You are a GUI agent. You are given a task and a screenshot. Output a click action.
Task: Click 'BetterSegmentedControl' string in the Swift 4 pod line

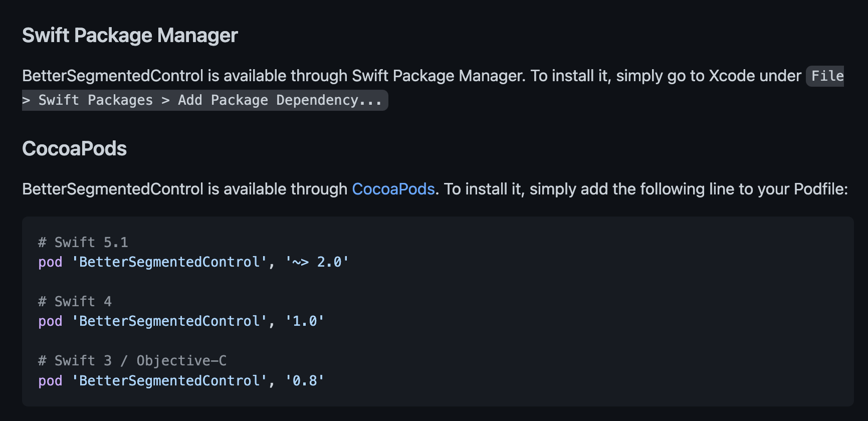click(x=169, y=321)
